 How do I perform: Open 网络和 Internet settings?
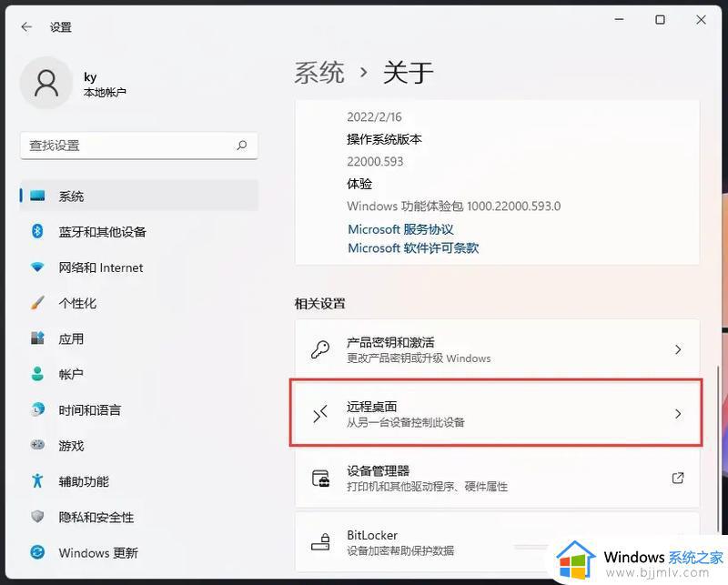tap(139, 267)
